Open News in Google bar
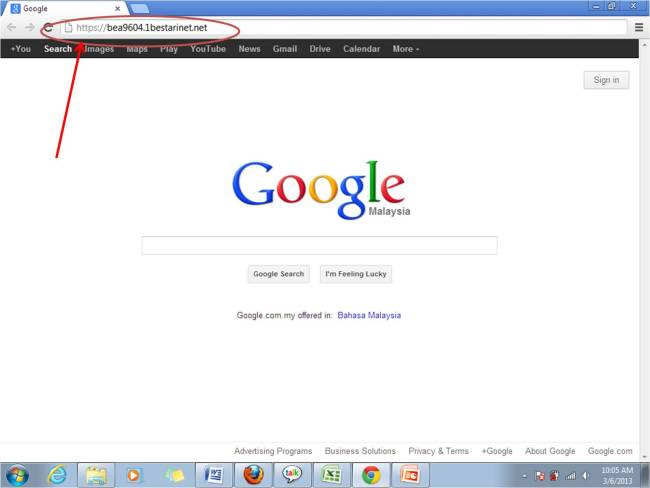Screen dimensions: 650x488 pyautogui.click(x=250, y=49)
